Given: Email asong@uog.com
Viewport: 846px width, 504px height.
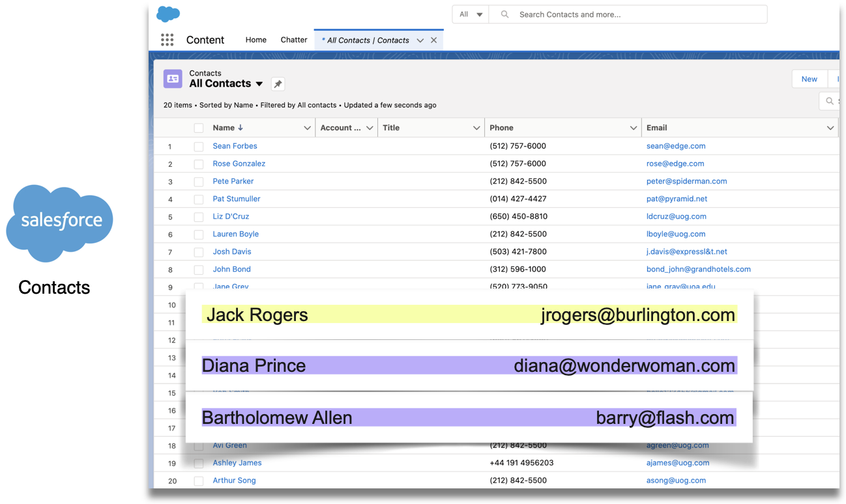Looking at the screenshot, I should (676, 481).
